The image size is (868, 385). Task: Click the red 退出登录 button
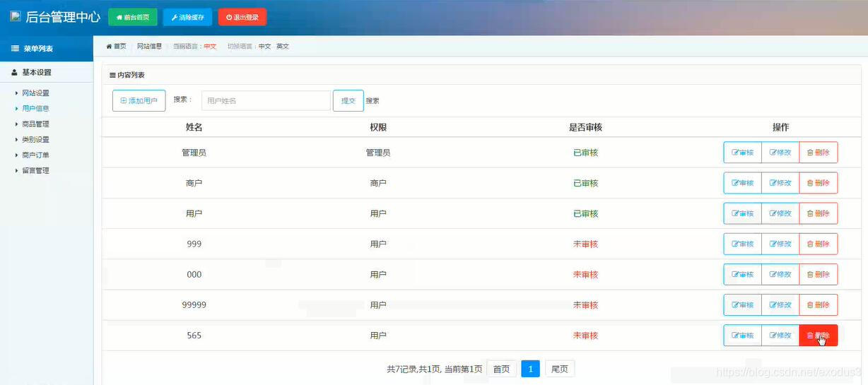pos(242,17)
